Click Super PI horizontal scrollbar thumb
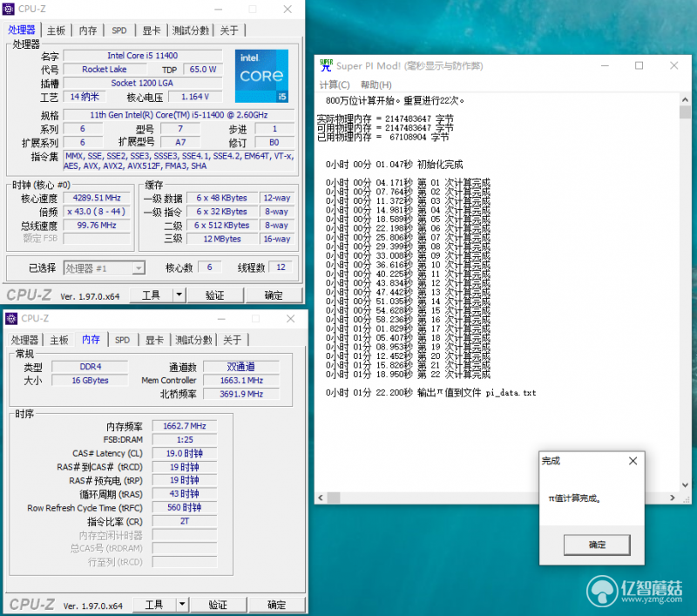This screenshot has height=616, width=697. (x=334, y=498)
